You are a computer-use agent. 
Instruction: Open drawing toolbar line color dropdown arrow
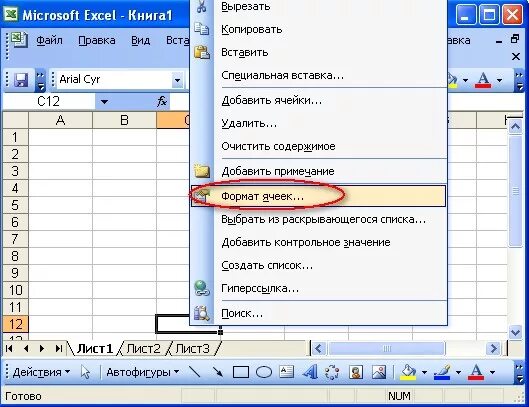tap(458, 373)
